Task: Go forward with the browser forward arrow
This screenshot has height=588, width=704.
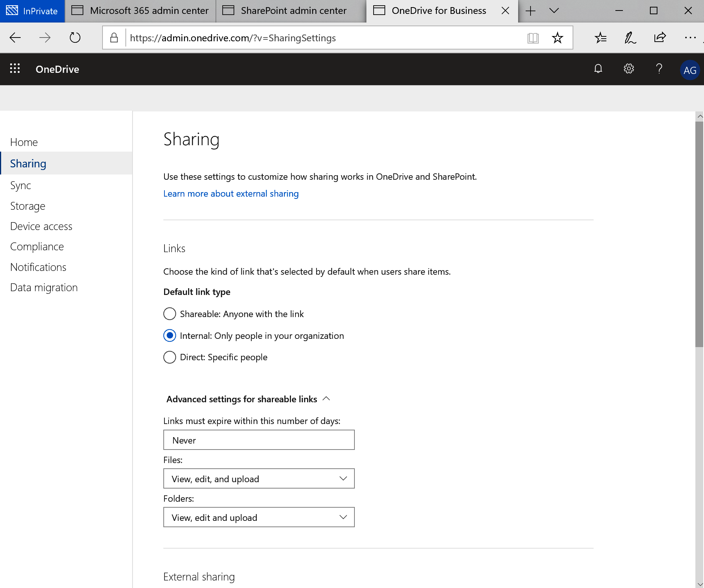Action: [45, 38]
